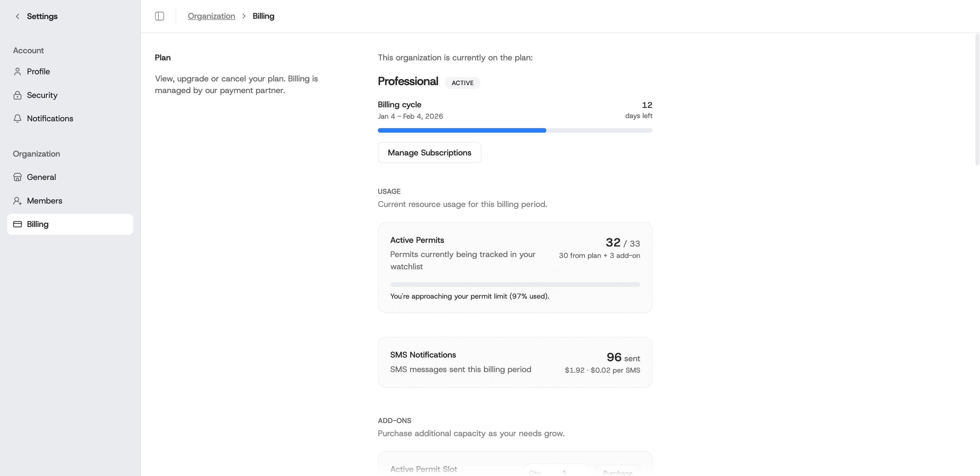The width and height of the screenshot is (980, 476).
Task: Select the Profile person icon in sidebar
Action: click(18, 71)
